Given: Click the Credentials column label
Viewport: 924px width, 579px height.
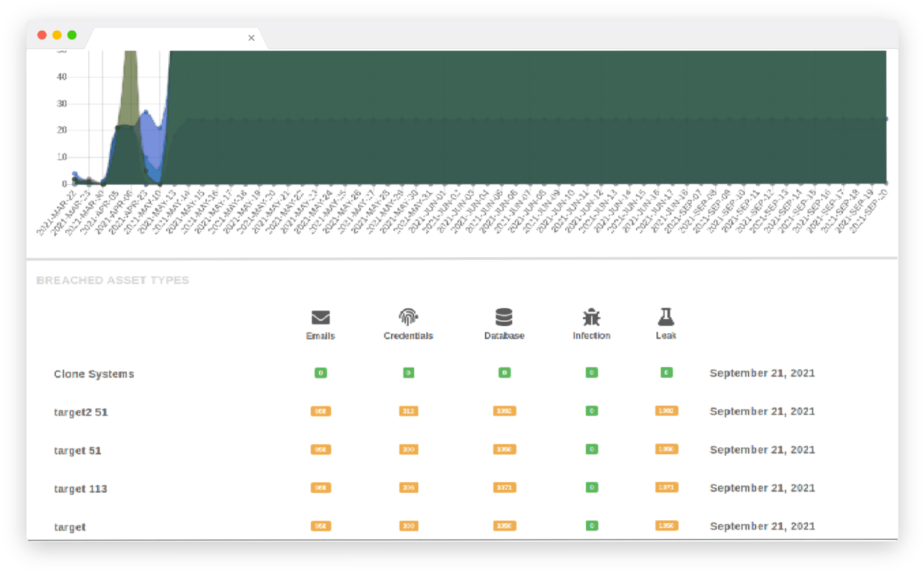Looking at the screenshot, I should pos(408,336).
